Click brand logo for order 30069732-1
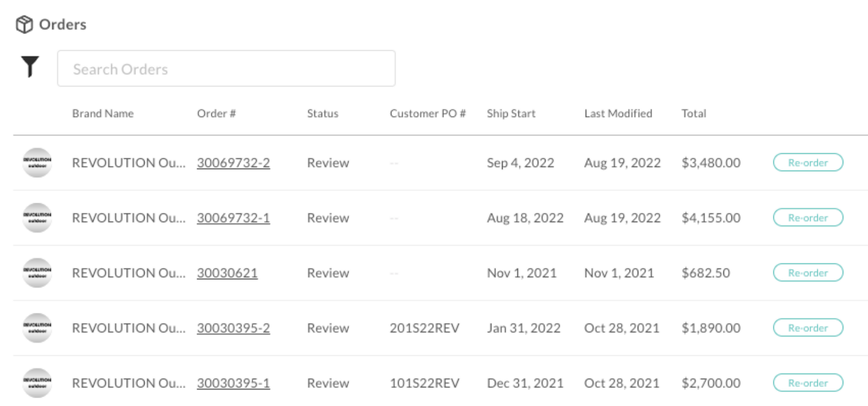Viewport: 868px width, 406px height. [37, 217]
